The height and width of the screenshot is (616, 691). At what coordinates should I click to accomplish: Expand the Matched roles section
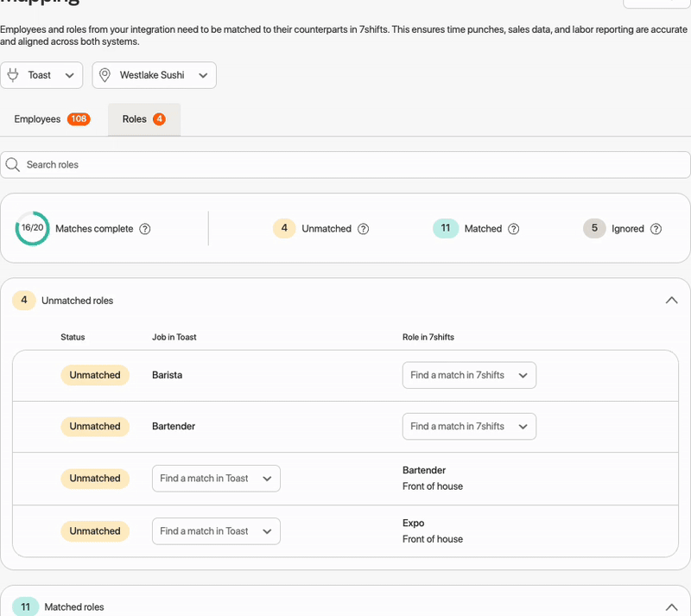(672, 606)
